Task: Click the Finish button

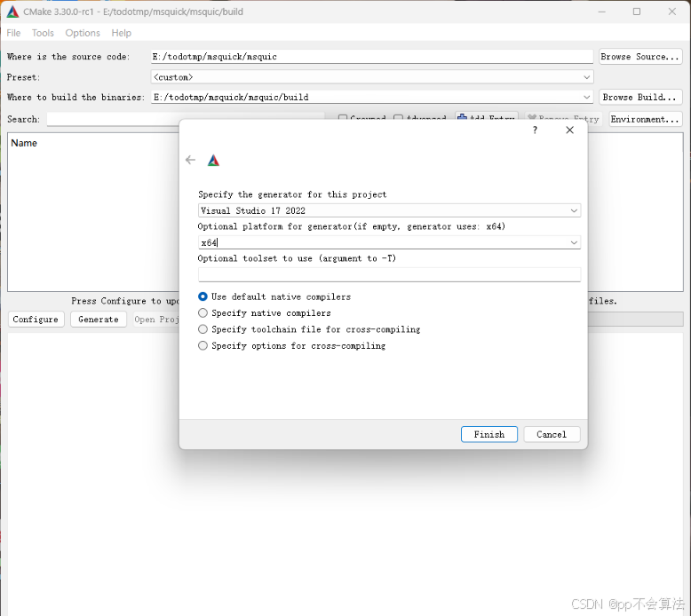Action: click(489, 435)
